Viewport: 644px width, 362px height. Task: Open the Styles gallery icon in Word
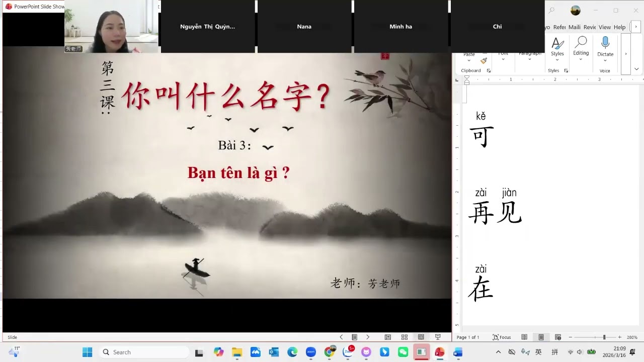(x=557, y=43)
